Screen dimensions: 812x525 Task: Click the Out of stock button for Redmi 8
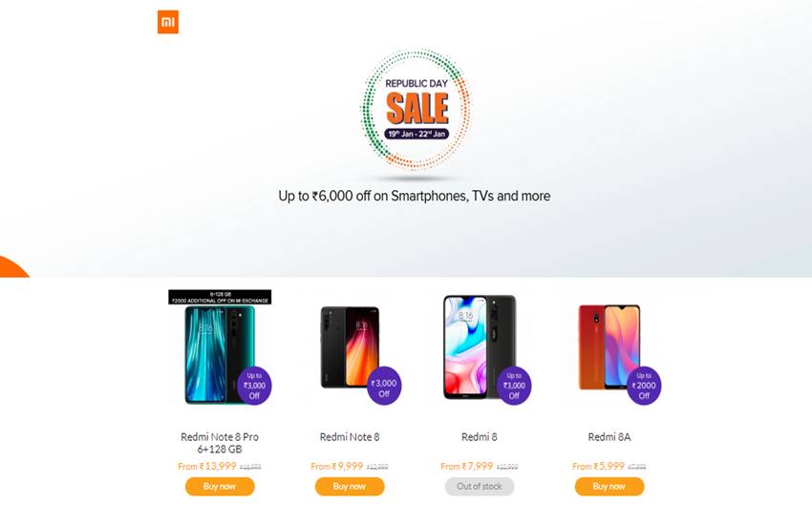click(480, 486)
